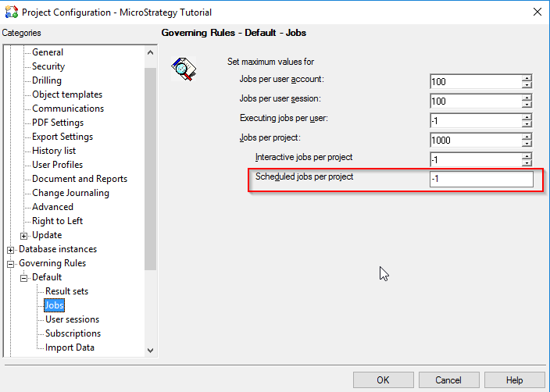Decrease Executing jobs per user value
Image resolution: width=550 pixels, height=392 pixels.
coord(527,124)
